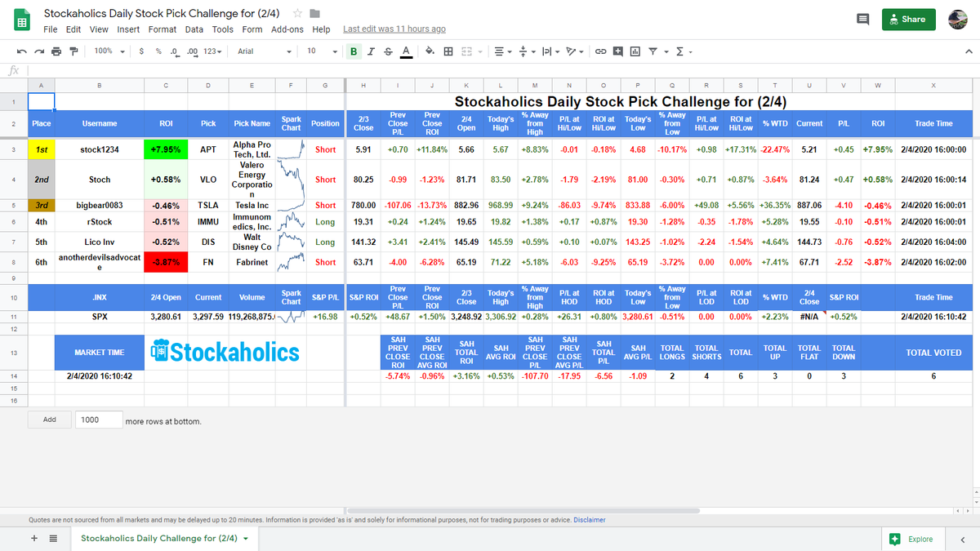This screenshot has width=980, height=551.
Task: Open the all sheets list
Action: coord(53,538)
